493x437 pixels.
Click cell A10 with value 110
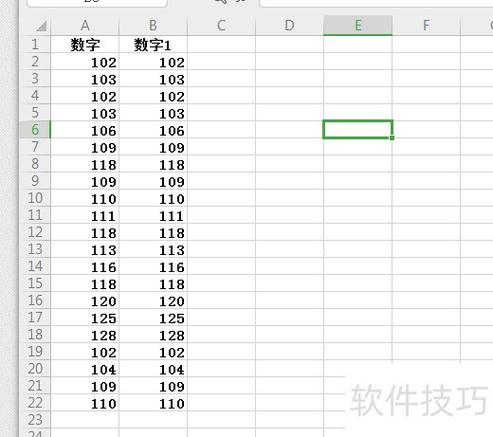(85, 198)
